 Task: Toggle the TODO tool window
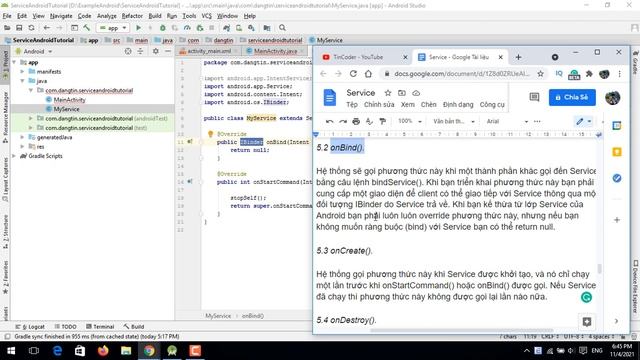point(66,327)
